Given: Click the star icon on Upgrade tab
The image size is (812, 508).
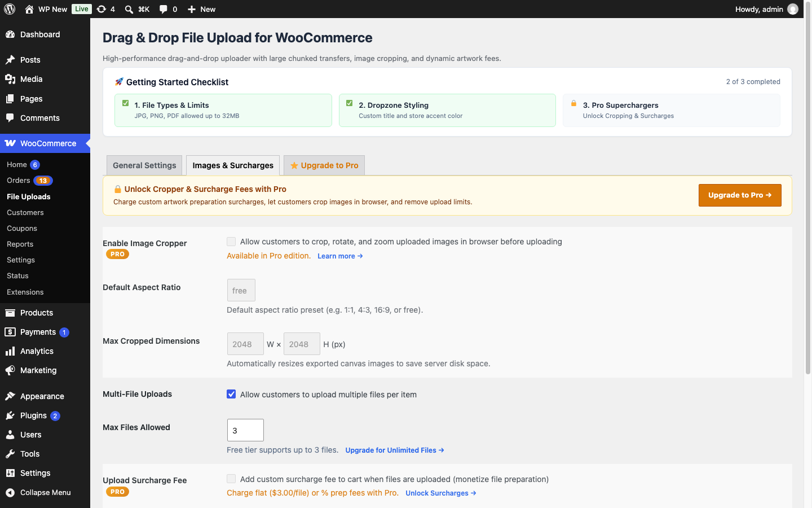Looking at the screenshot, I should (x=294, y=165).
